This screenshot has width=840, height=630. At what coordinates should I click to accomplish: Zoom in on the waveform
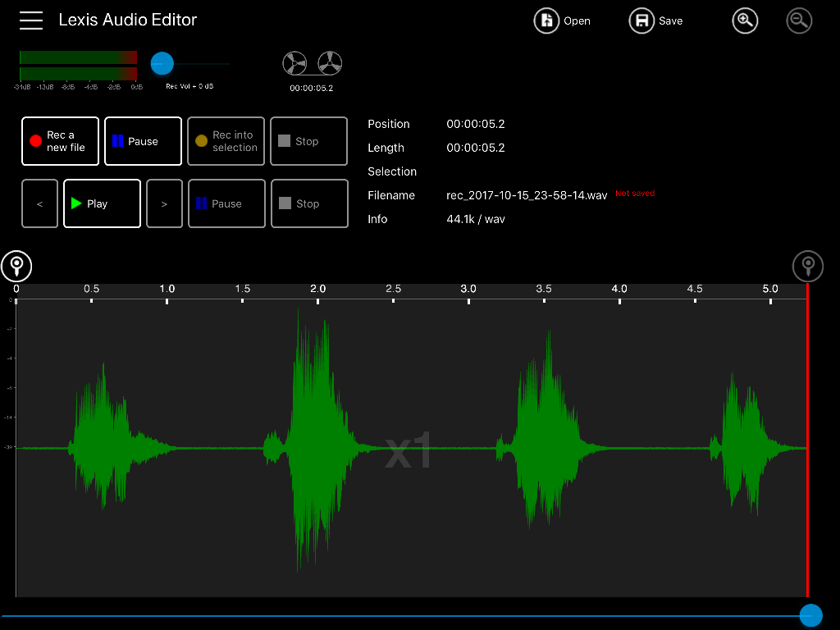pos(745,21)
